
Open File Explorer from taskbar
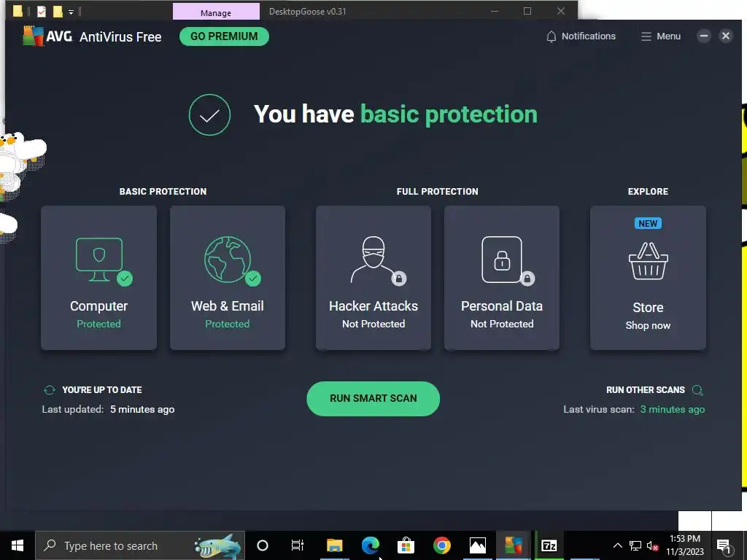coord(334,545)
